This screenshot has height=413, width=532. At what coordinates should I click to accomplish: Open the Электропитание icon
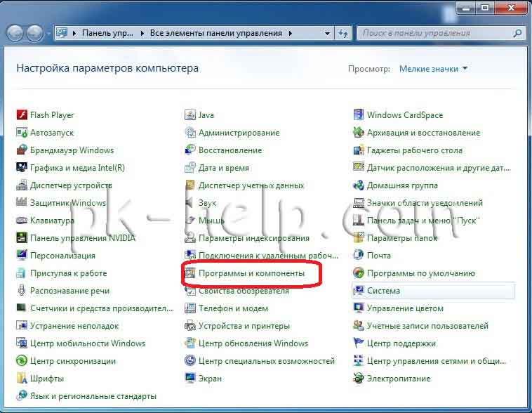point(358,378)
